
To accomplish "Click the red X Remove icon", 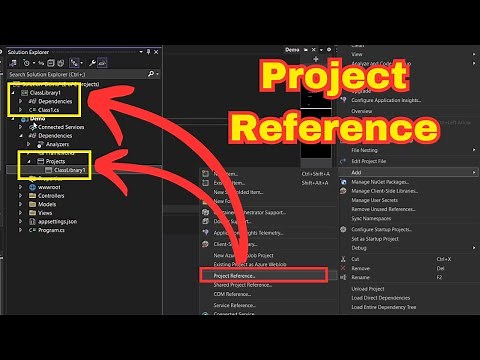I will point(343,268).
